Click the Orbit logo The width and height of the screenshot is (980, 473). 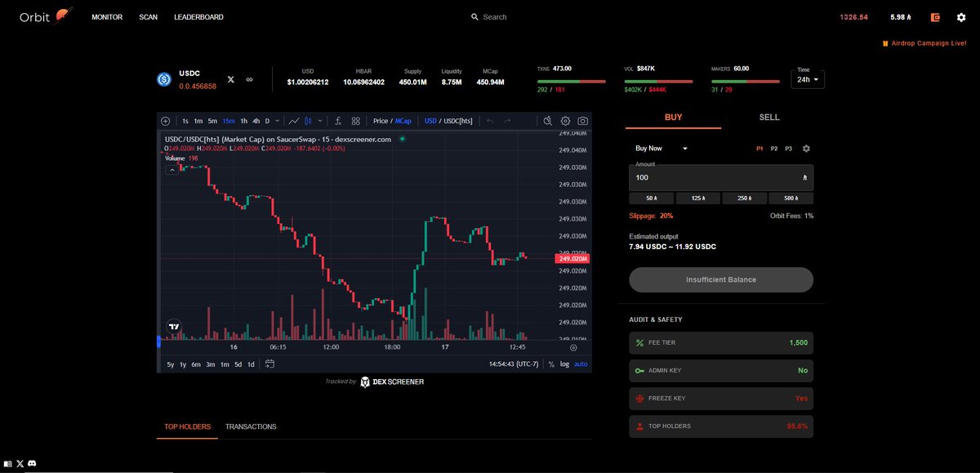click(47, 16)
